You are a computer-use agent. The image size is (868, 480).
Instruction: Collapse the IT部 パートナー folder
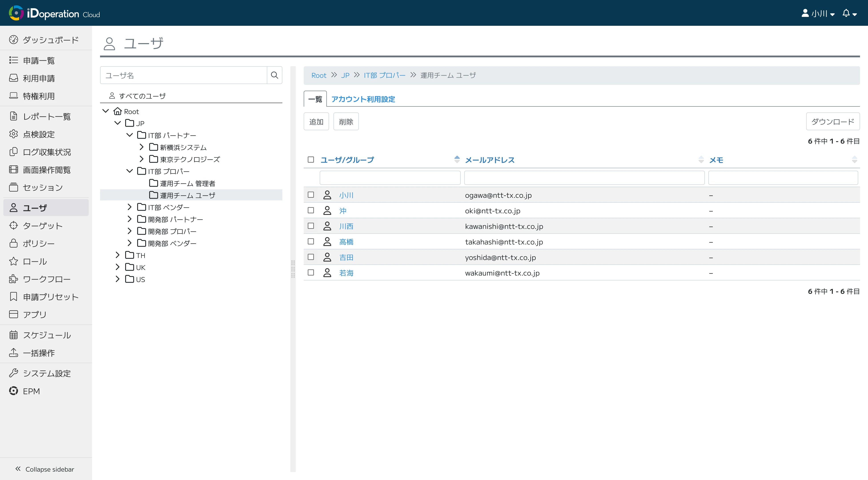click(129, 135)
